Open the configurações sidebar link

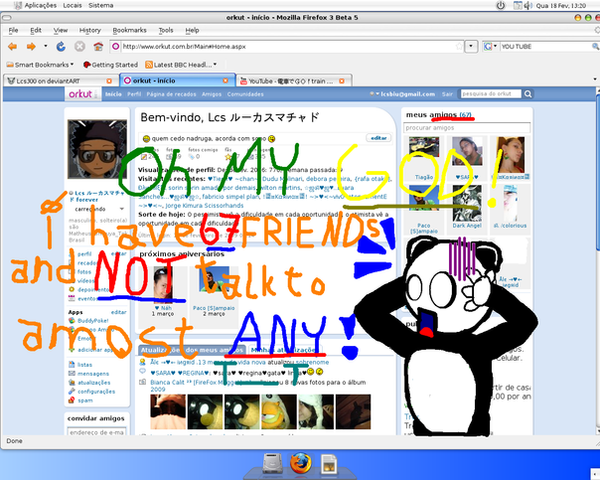click(96, 391)
